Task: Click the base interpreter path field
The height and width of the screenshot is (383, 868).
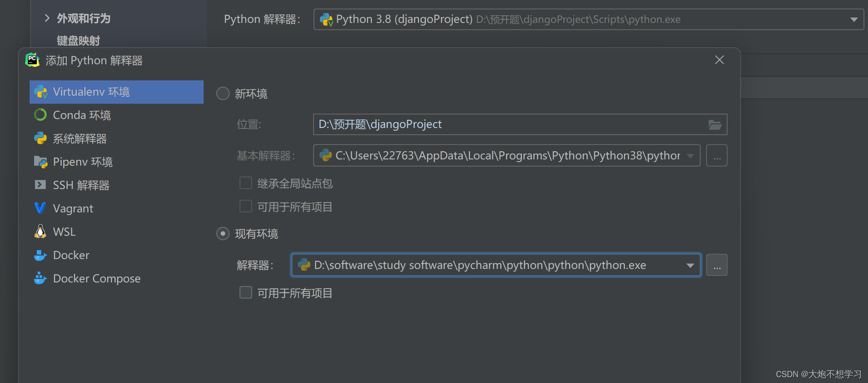Action: (x=507, y=155)
